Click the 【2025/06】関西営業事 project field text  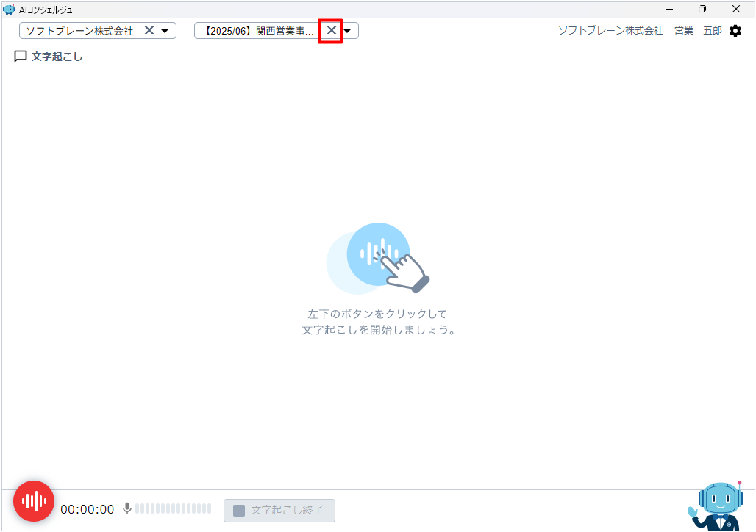click(257, 31)
